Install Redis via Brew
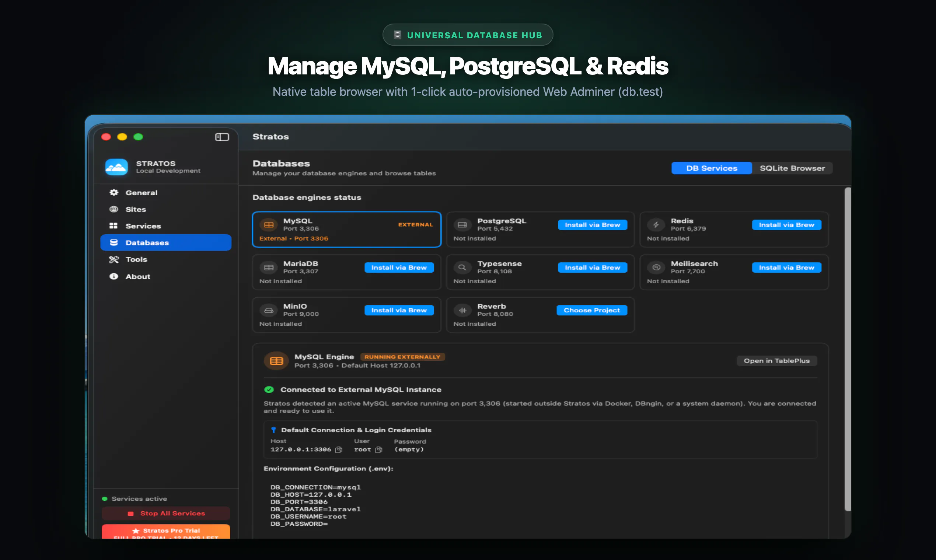 [786, 225]
